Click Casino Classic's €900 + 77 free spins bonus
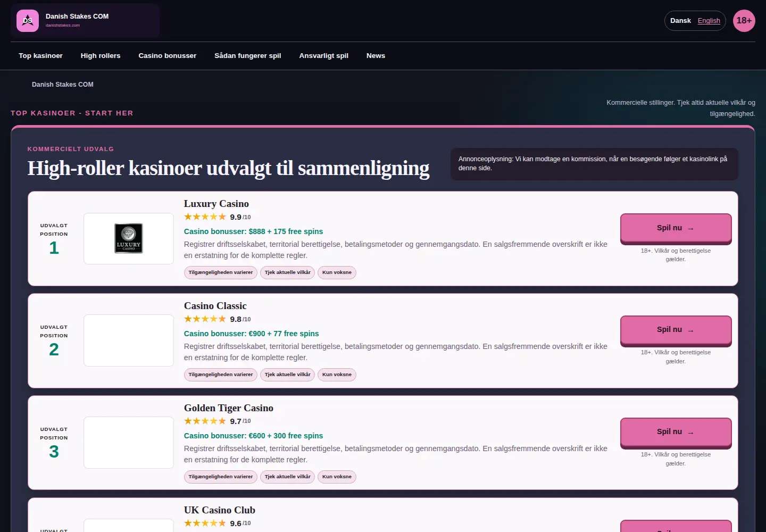Screen dimensions: 766x532 point(252,334)
